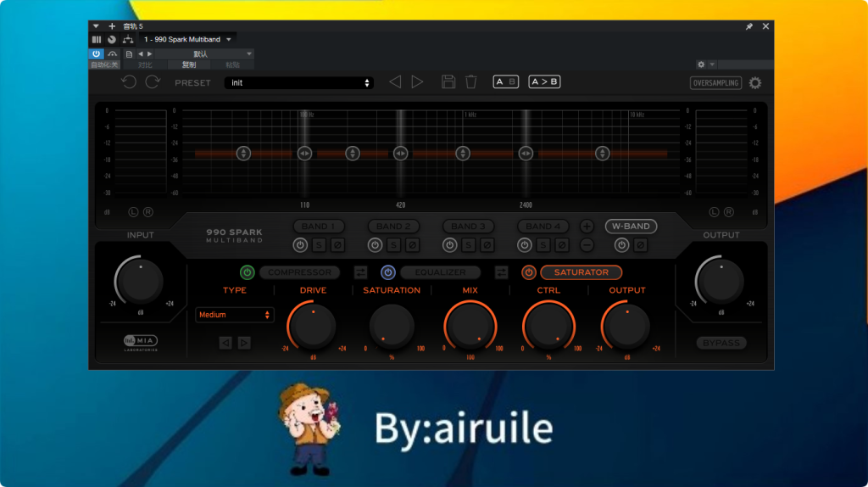868x487 pixels.
Task: Click the preset document icon
Action: pos(129,53)
